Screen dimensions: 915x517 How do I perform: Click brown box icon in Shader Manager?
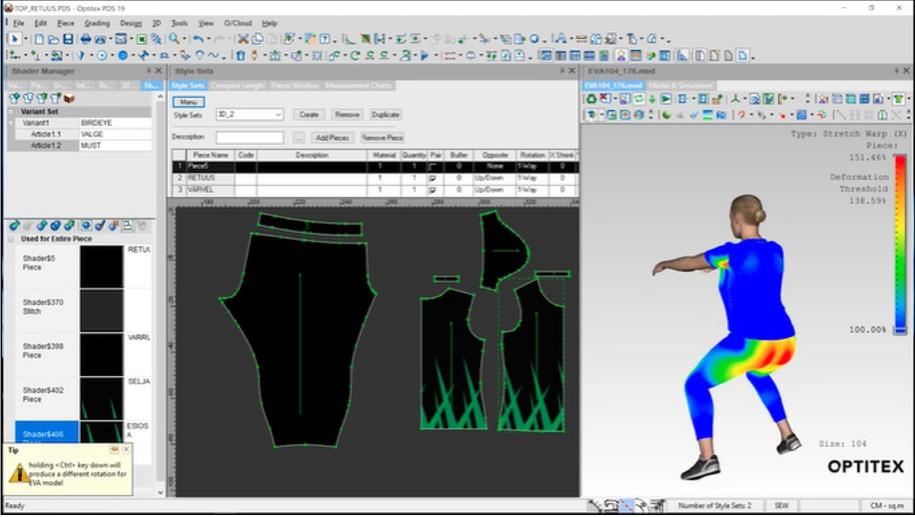(x=69, y=98)
